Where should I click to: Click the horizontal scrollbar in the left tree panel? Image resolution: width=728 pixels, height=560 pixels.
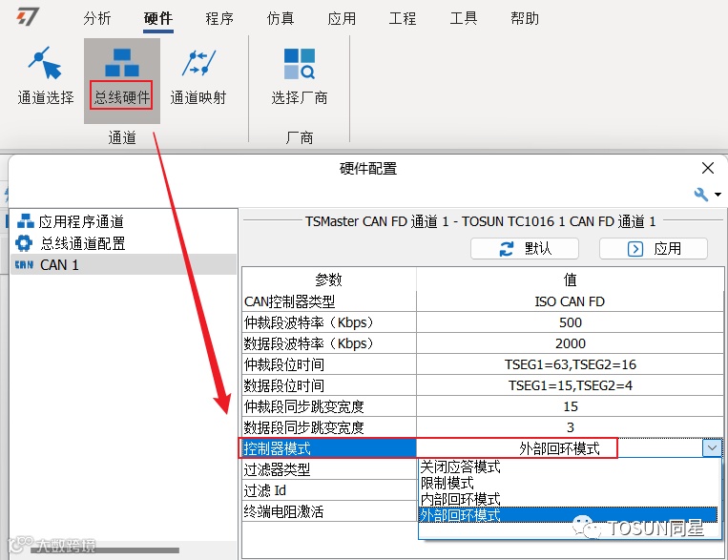105,550
